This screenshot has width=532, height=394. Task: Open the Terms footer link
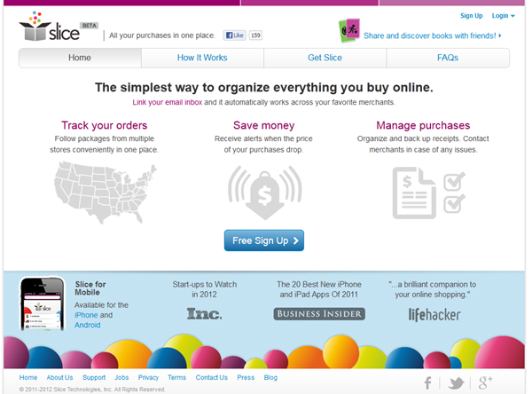176,377
